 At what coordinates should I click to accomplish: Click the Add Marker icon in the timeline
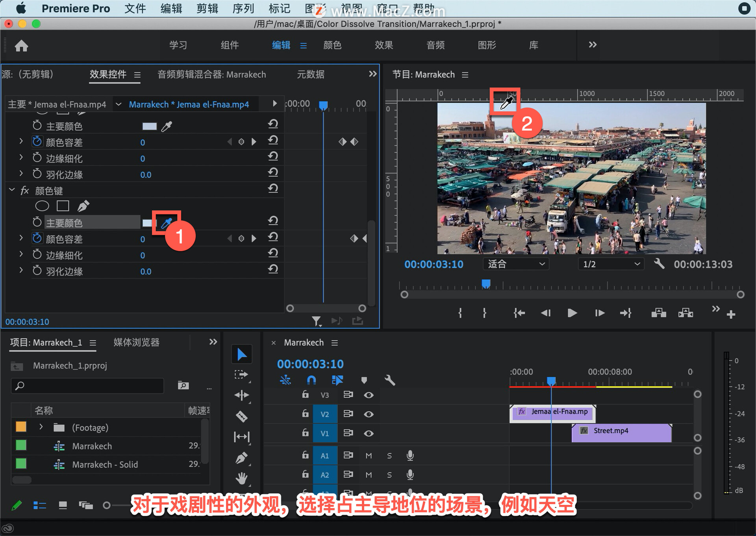pos(364,380)
